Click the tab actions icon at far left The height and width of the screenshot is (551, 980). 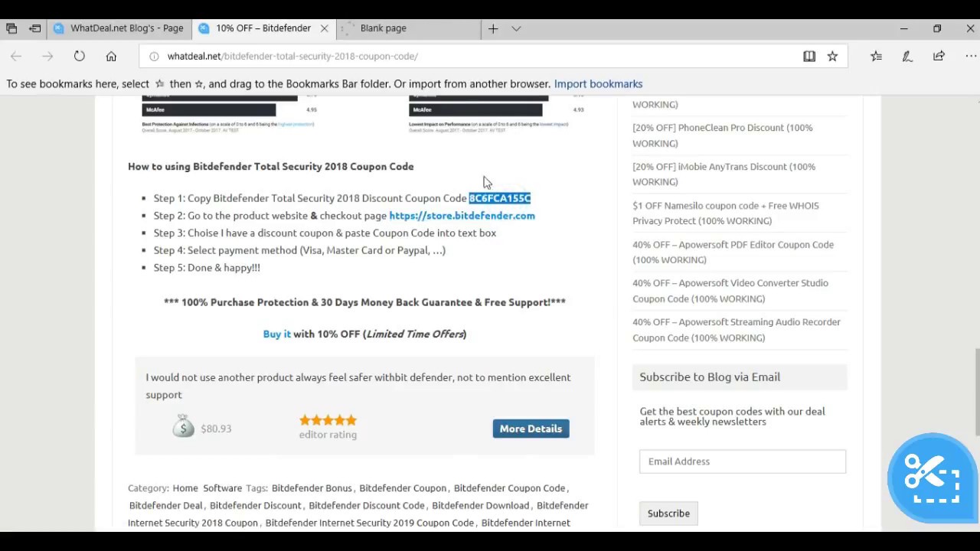[x=11, y=28]
